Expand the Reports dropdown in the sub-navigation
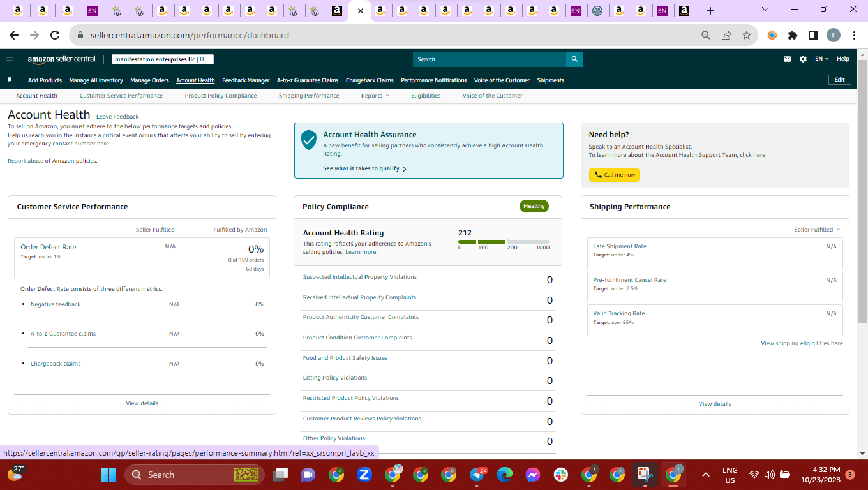 [x=375, y=96]
